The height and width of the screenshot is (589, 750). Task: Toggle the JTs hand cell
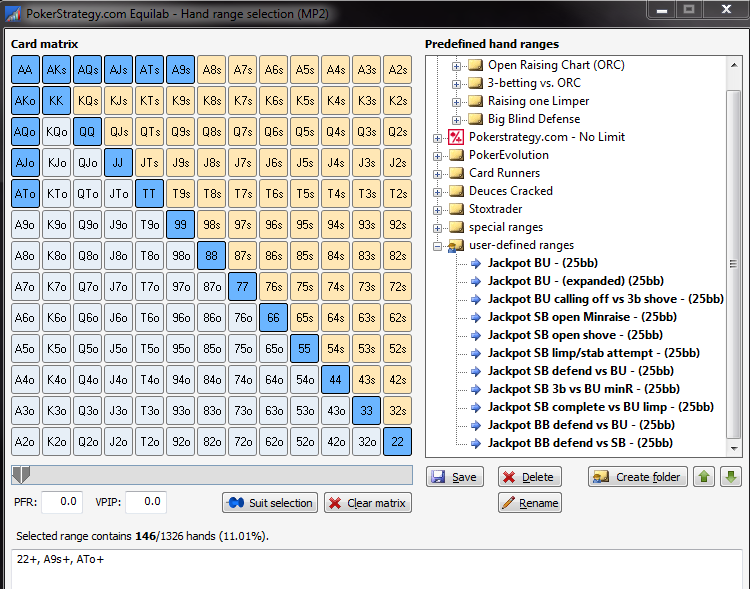(x=149, y=163)
